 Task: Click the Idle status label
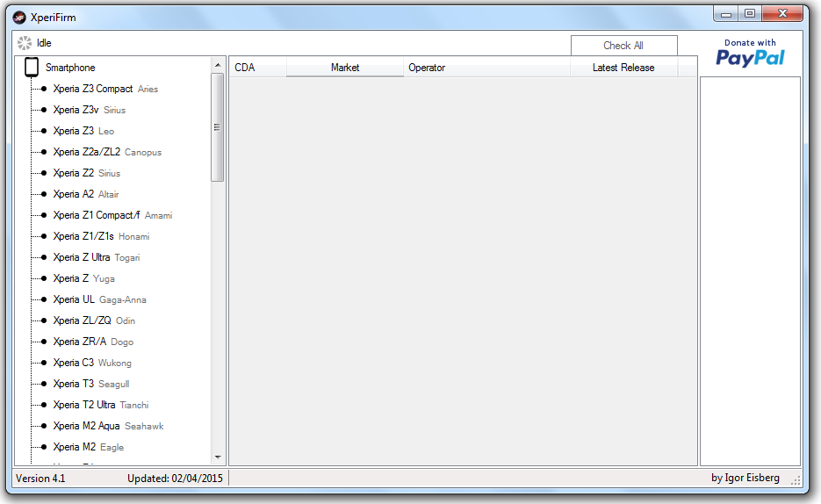tap(44, 43)
